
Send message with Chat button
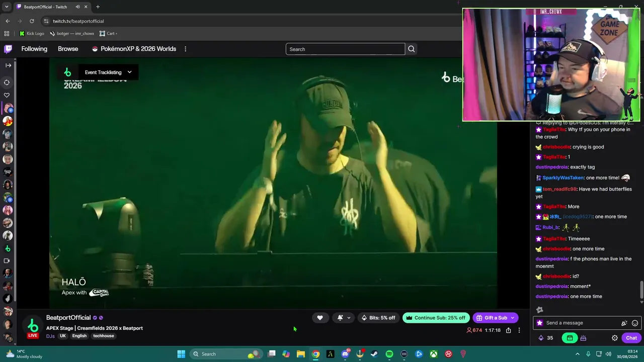click(631, 338)
